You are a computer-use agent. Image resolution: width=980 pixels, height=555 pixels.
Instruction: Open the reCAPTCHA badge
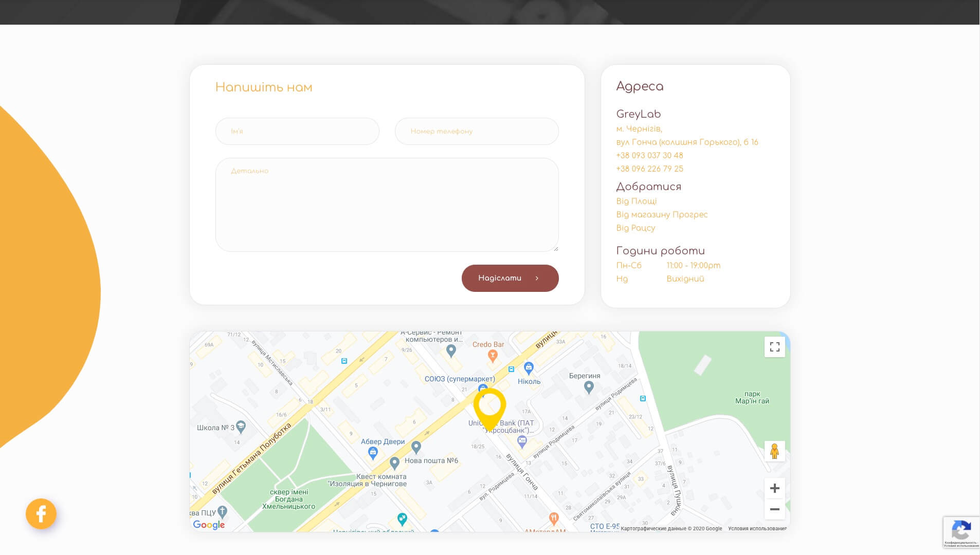tap(961, 532)
